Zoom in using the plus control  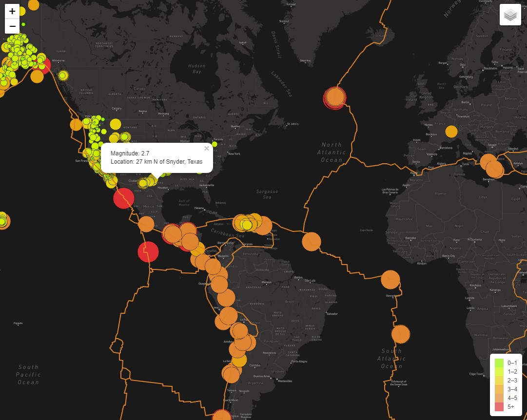(x=12, y=12)
